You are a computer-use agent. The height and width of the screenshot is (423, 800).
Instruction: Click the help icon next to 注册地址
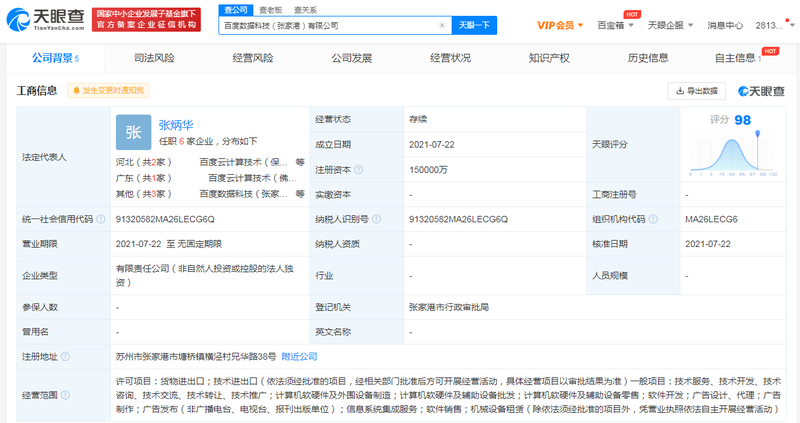[65, 357]
